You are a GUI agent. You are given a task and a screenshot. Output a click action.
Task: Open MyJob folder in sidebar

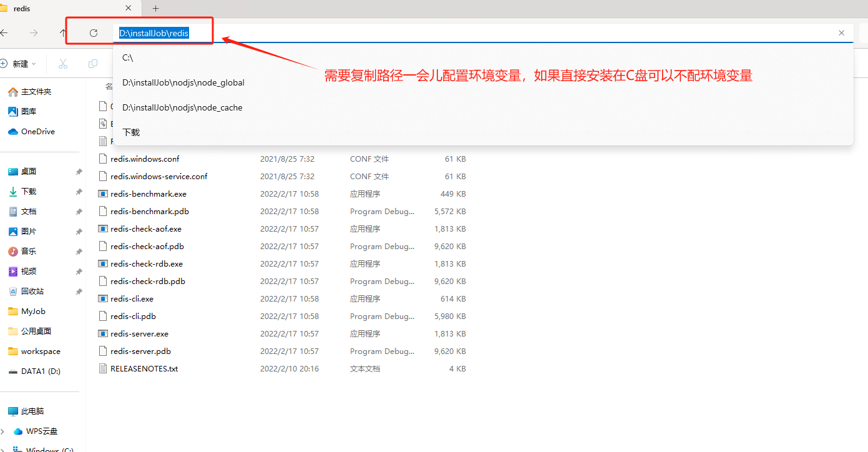(x=27, y=312)
